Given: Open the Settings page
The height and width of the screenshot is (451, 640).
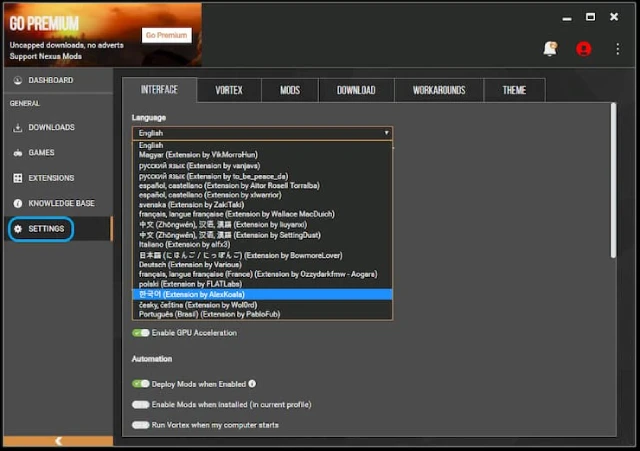Looking at the screenshot, I should 58,229.
